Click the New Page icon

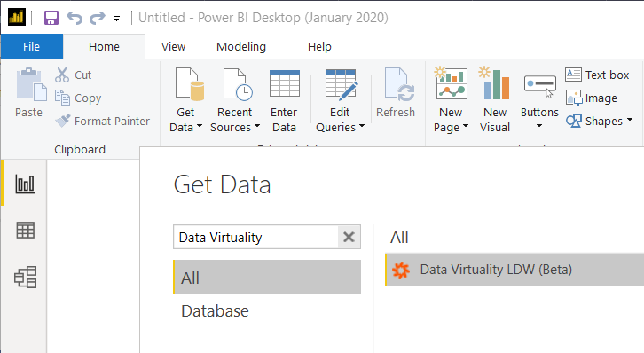tap(451, 82)
